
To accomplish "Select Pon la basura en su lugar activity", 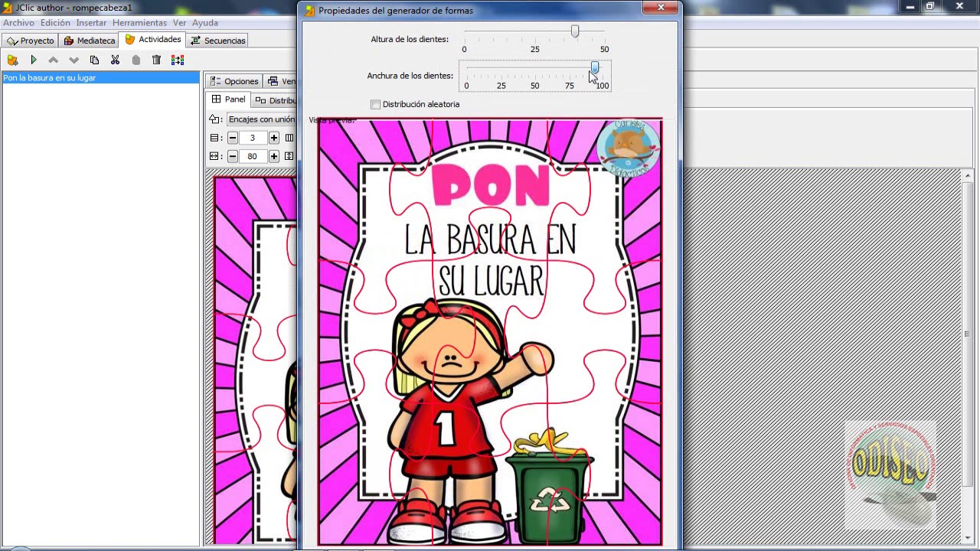I will (100, 78).
